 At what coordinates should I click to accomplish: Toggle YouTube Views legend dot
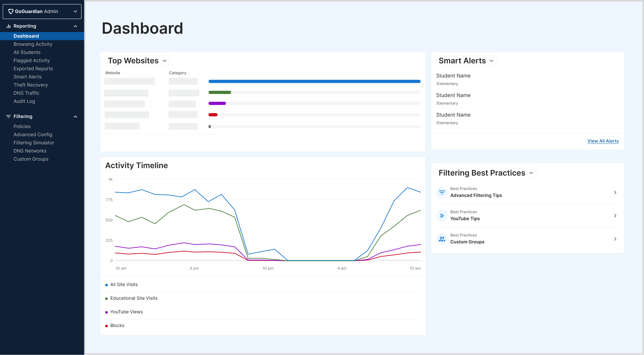tap(106, 312)
